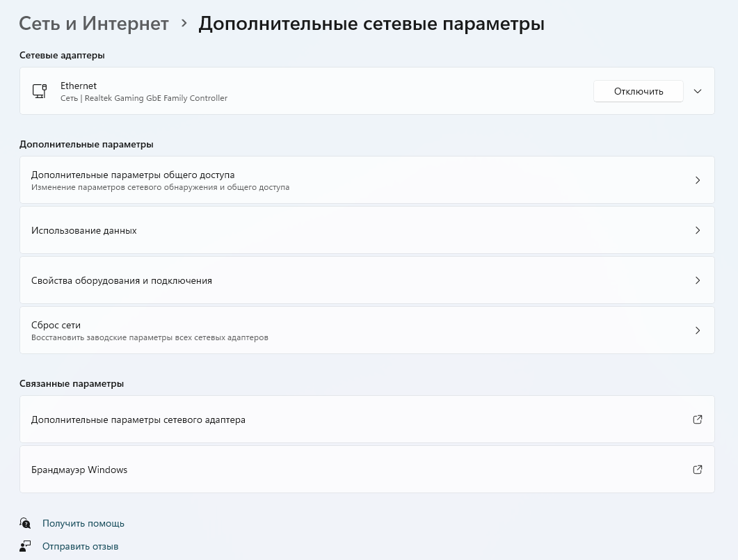Open the Сброс сети settings entry

click(x=56, y=325)
